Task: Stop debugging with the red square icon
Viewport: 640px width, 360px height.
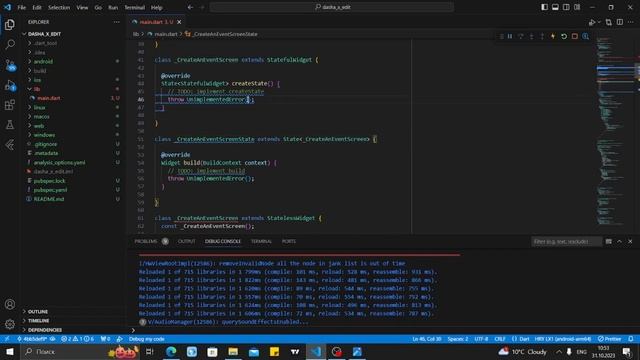Action: [575, 36]
